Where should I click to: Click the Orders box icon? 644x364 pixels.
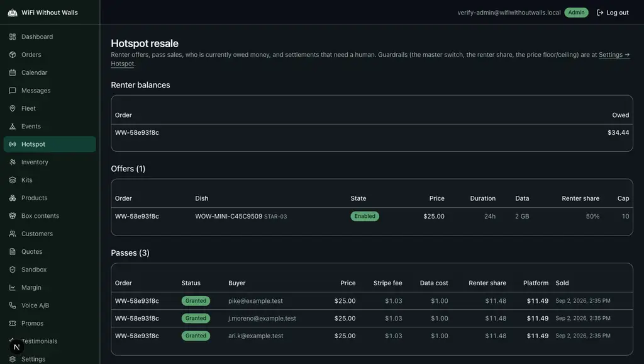coord(13,55)
